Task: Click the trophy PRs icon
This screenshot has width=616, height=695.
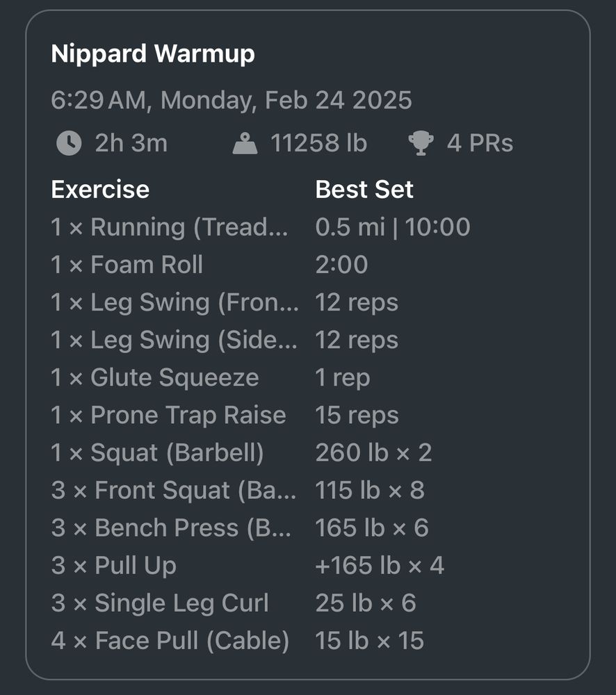Action: pyautogui.click(x=421, y=143)
